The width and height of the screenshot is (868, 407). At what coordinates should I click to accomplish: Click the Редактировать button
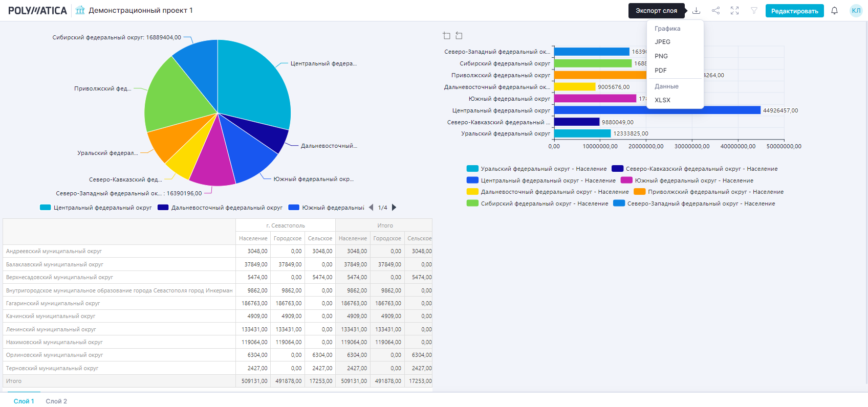tap(794, 11)
